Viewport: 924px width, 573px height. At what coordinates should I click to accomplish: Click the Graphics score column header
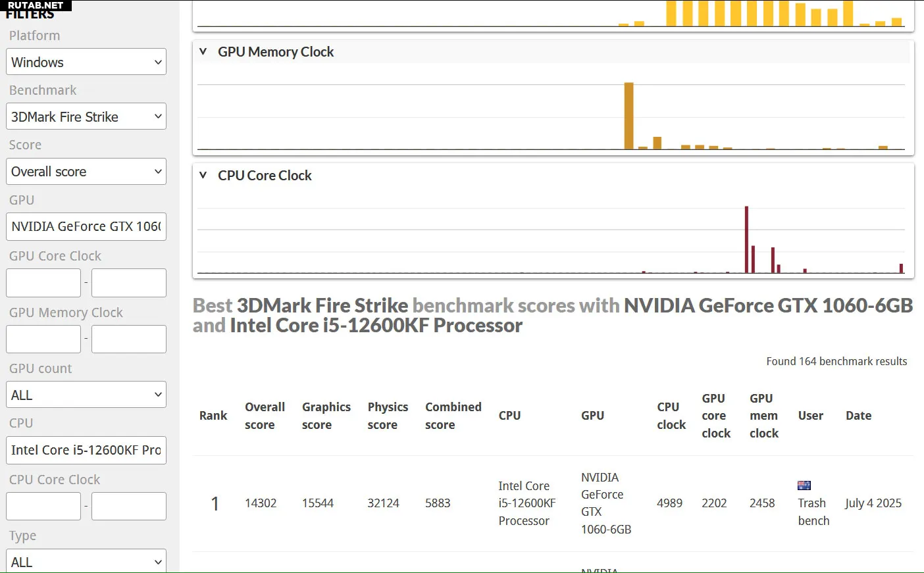click(326, 416)
